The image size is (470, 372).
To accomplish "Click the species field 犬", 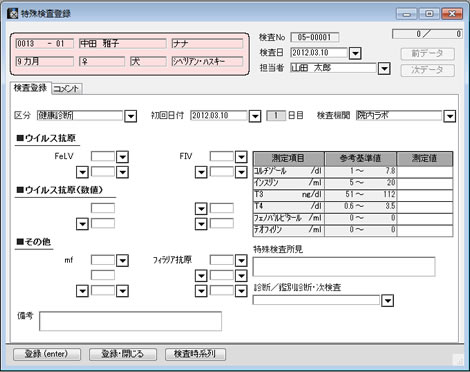I will coord(148,61).
